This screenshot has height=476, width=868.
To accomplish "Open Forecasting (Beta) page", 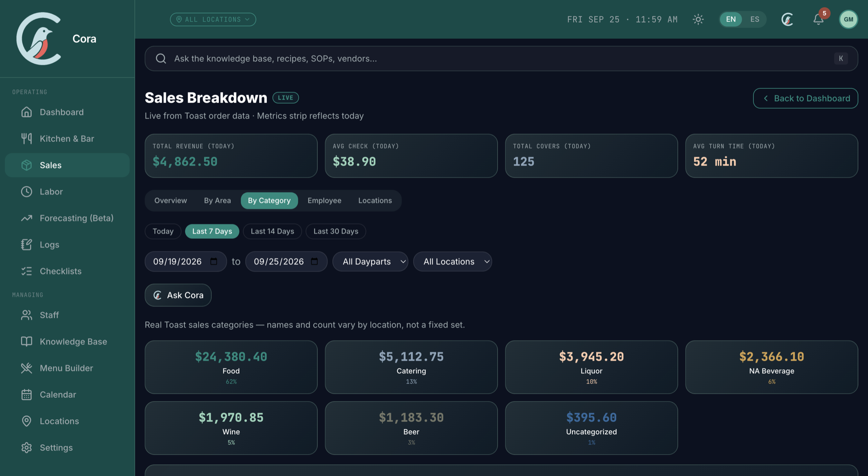I will click(x=67, y=218).
